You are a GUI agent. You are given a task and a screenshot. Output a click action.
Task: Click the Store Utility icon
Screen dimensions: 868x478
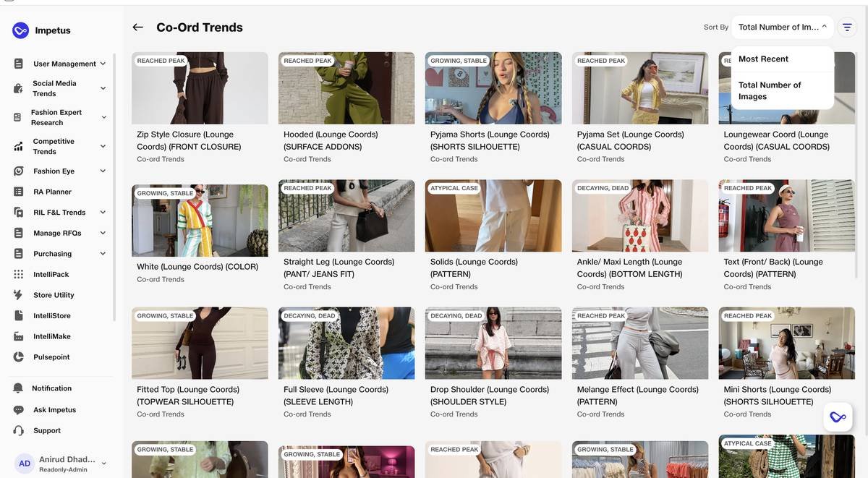point(18,295)
